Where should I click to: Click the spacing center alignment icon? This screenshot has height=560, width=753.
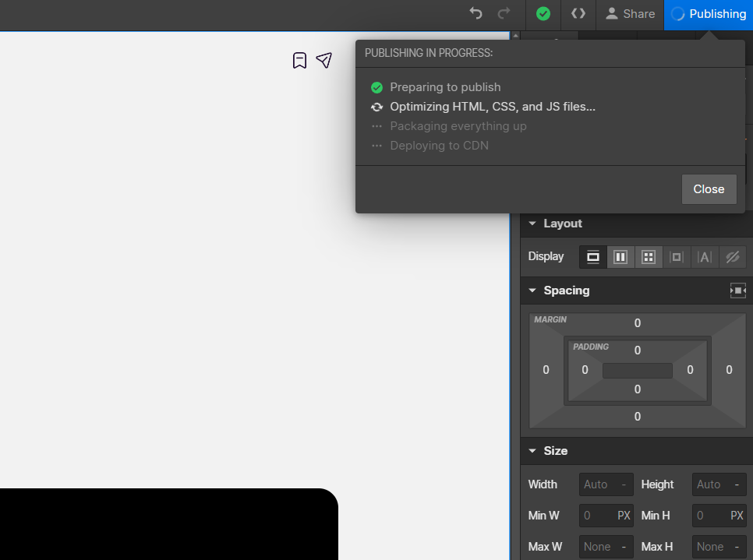pos(737,291)
